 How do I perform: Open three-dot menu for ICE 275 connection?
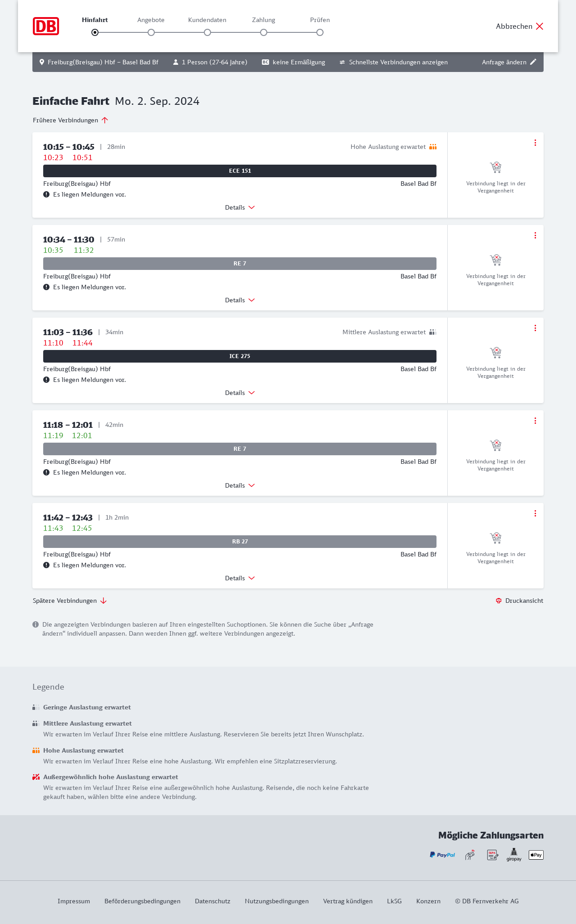pyautogui.click(x=535, y=328)
